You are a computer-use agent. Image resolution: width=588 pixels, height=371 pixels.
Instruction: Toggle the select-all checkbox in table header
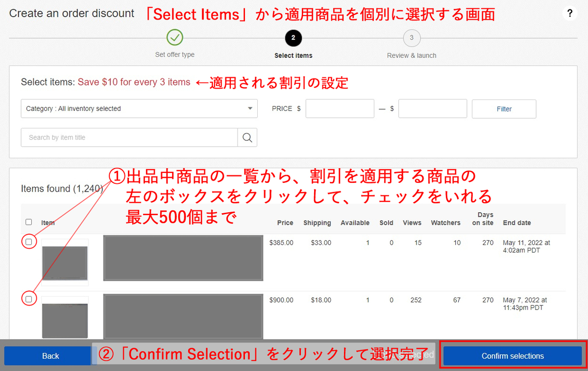tap(28, 222)
